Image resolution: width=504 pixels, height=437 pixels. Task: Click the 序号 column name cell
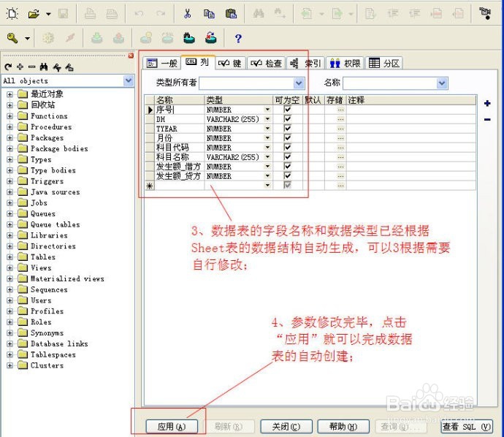coord(180,110)
